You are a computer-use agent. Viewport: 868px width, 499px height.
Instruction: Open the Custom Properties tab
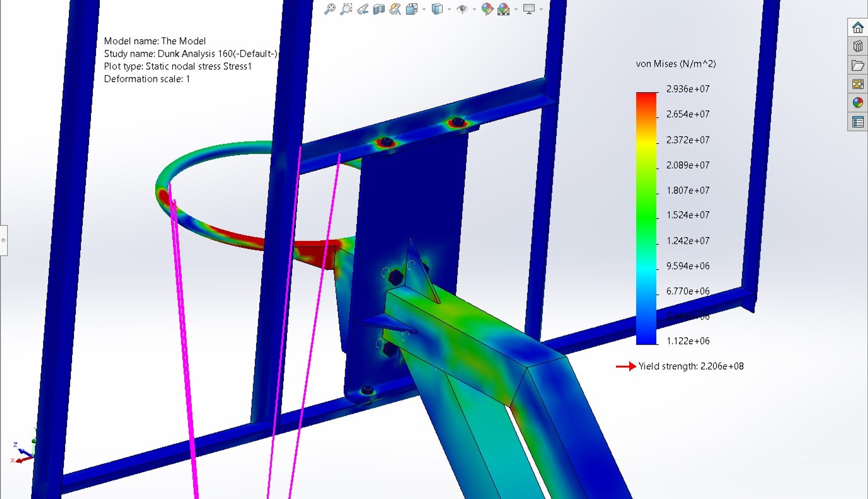click(858, 122)
